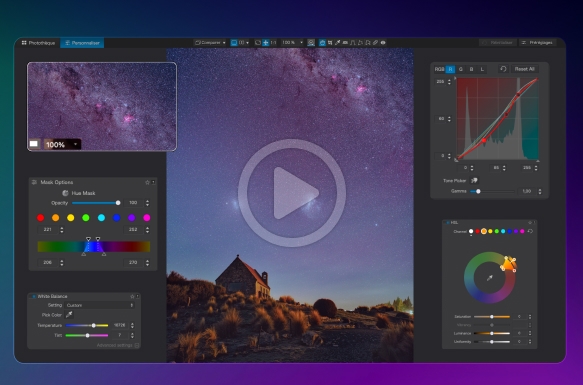Select the orange channel dot in HSL panel

point(484,231)
